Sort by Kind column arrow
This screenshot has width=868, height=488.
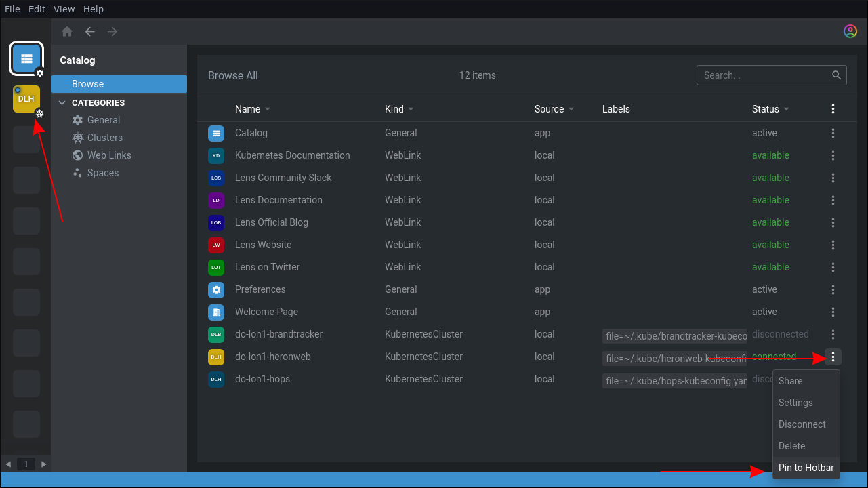(x=411, y=109)
